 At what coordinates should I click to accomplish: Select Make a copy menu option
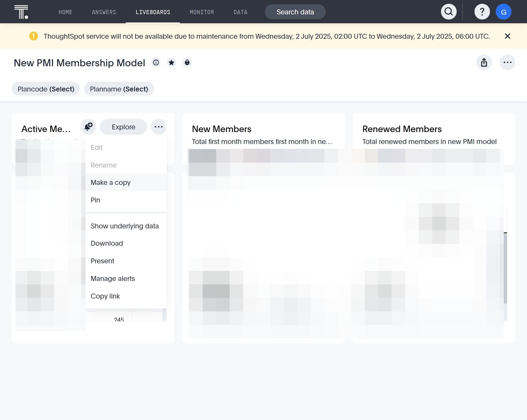point(126,182)
